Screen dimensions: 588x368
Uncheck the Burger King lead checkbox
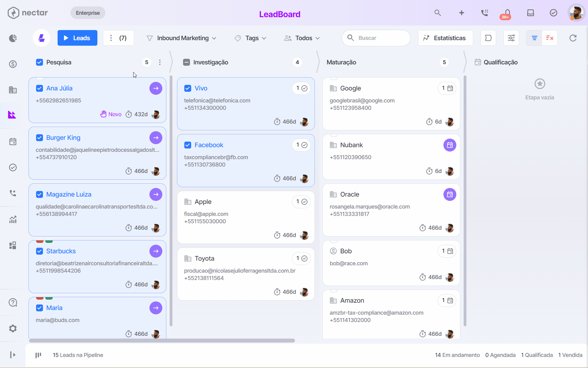(x=40, y=138)
